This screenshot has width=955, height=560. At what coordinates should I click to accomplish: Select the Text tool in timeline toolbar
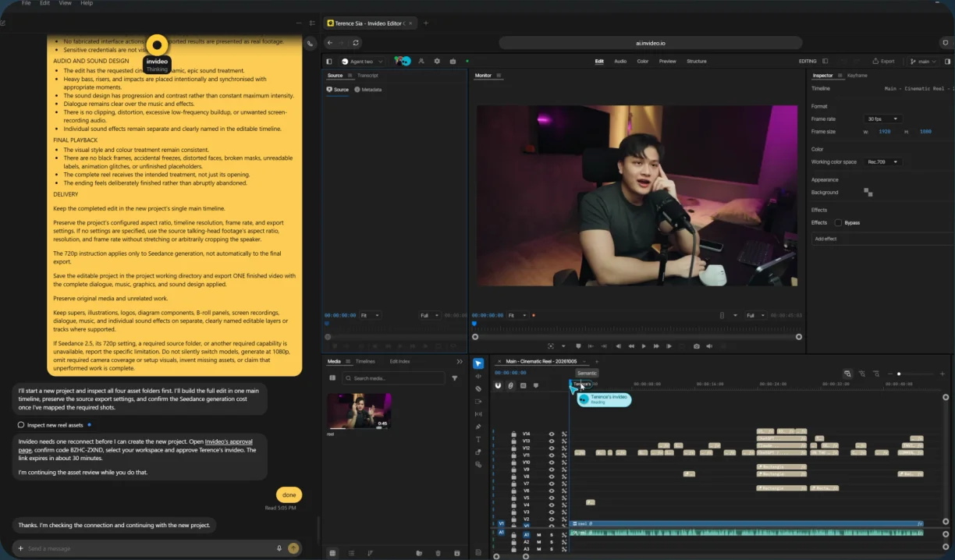click(478, 439)
